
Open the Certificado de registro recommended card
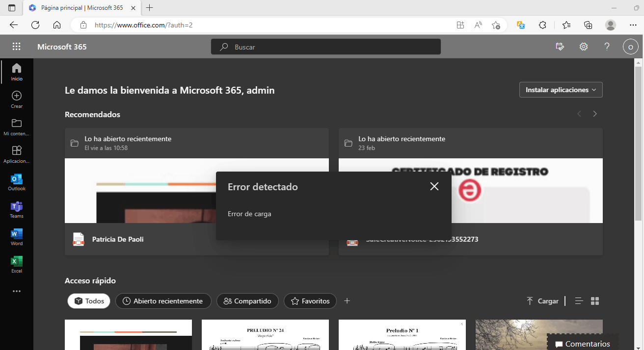point(470,192)
